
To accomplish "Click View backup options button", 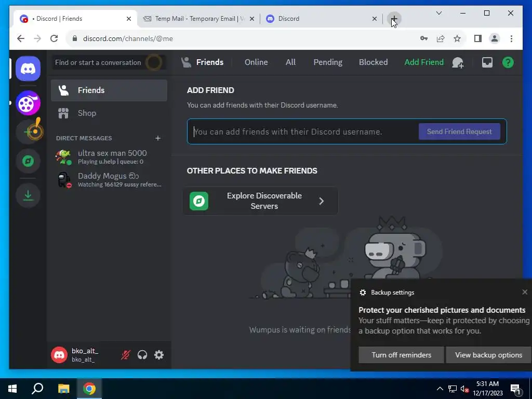I will (x=488, y=355).
